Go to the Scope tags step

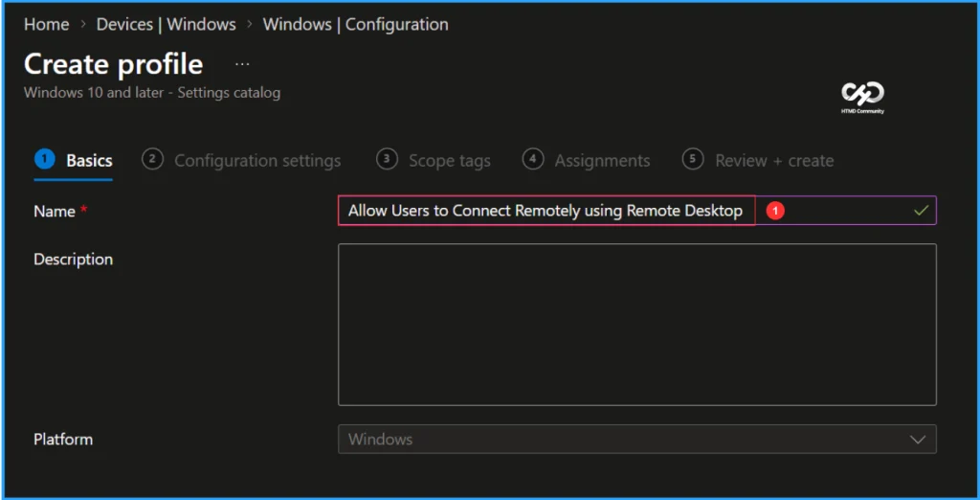[434, 160]
